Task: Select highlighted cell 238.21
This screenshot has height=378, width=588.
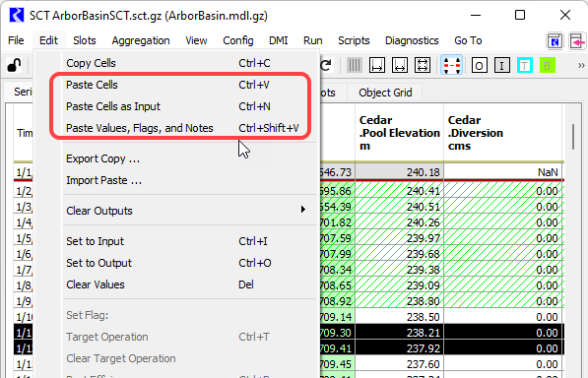Action: tap(399, 333)
